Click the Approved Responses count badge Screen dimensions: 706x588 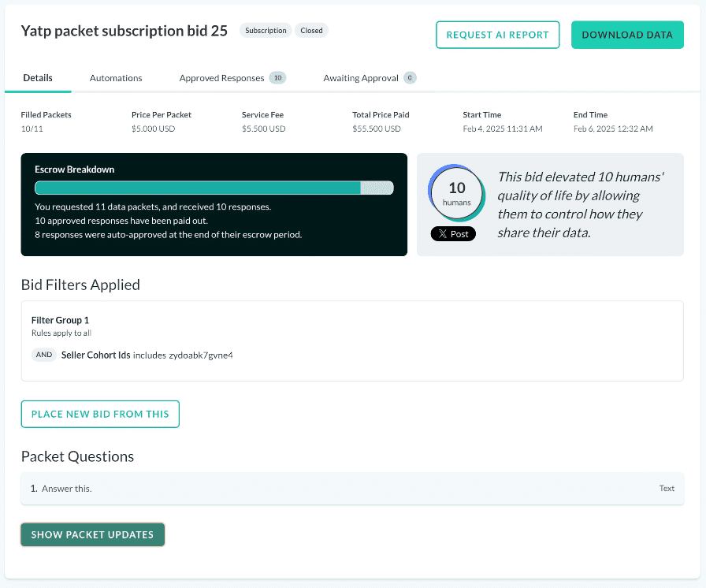coord(278,78)
